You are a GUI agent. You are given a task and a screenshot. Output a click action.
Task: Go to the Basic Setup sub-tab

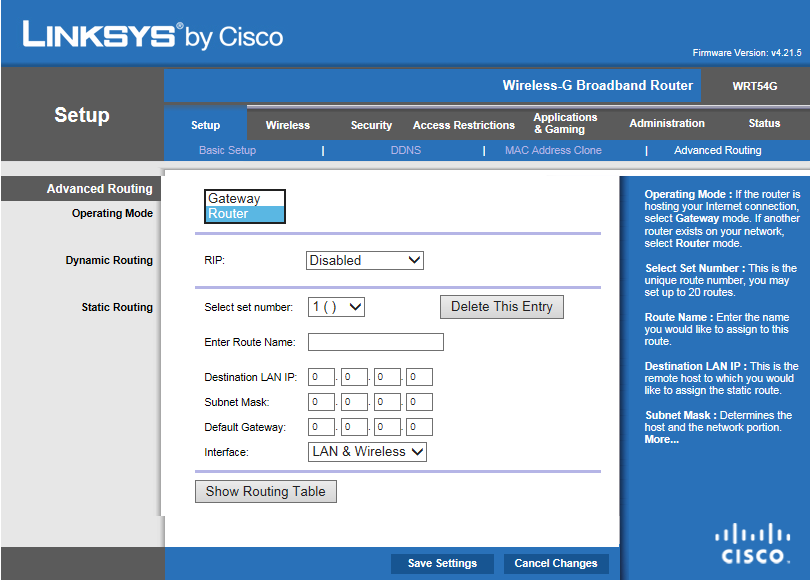point(227,150)
